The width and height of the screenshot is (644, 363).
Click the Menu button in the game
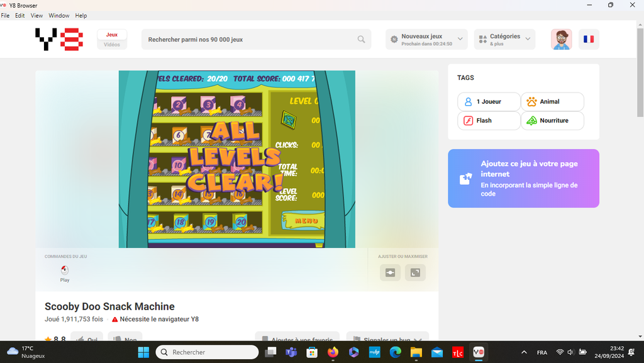306,221
